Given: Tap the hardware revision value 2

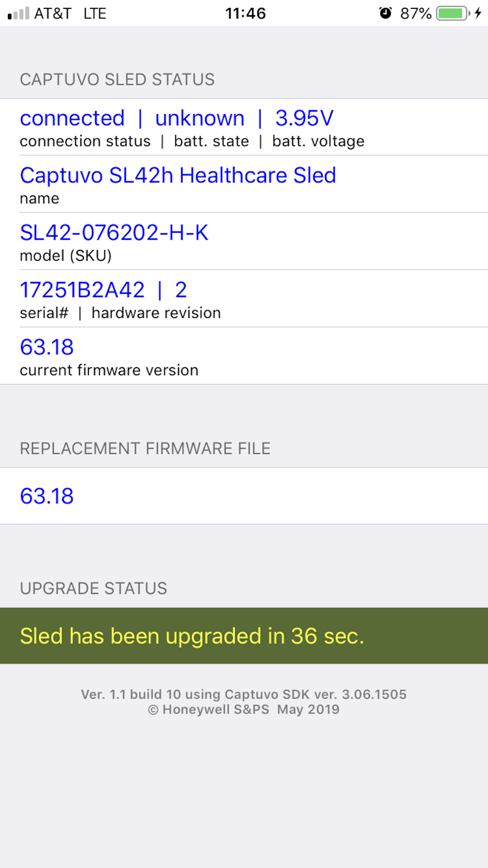Looking at the screenshot, I should point(181,290).
